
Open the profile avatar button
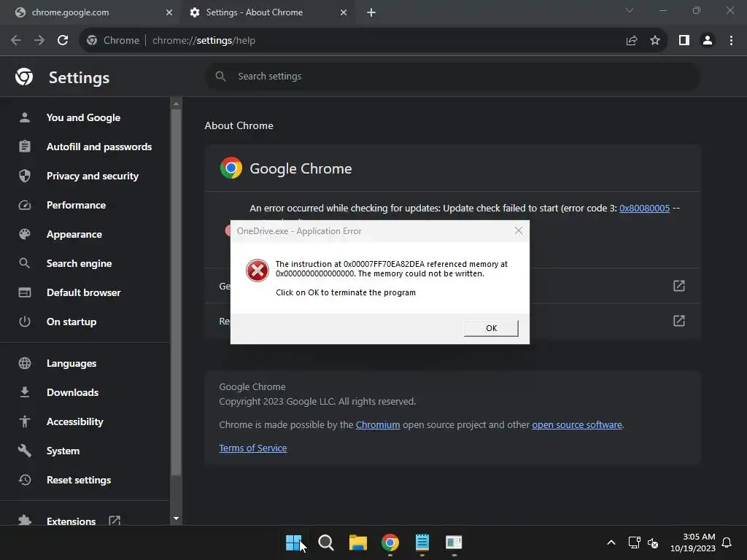coord(708,41)
